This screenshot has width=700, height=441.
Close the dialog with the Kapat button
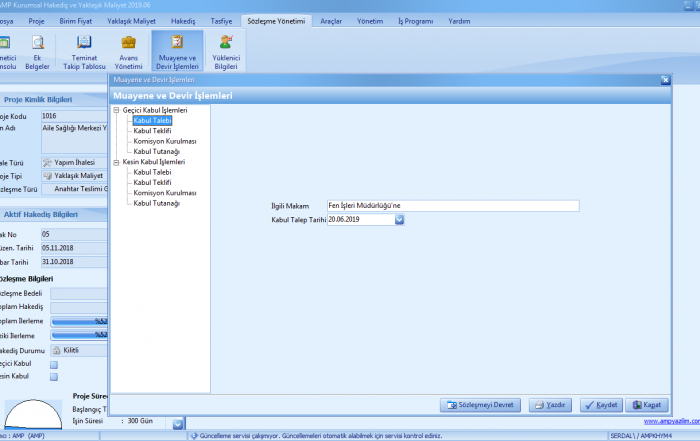[646, 405]
